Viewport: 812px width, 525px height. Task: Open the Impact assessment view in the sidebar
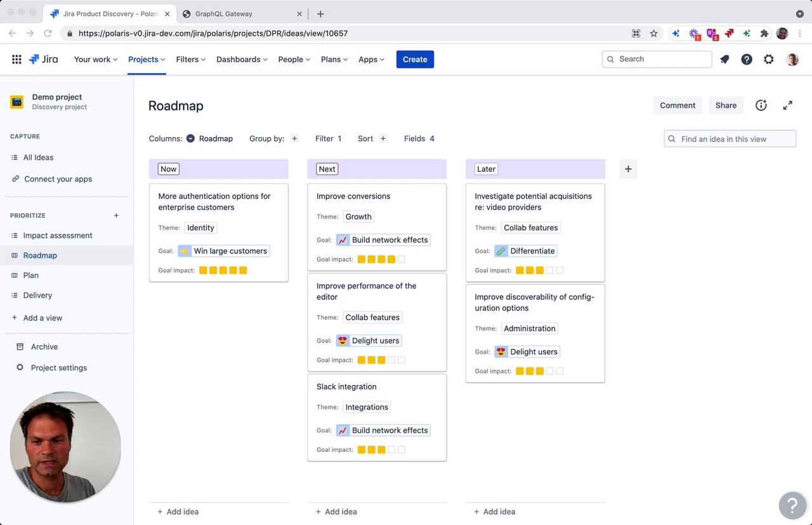(x=58, y=236)
